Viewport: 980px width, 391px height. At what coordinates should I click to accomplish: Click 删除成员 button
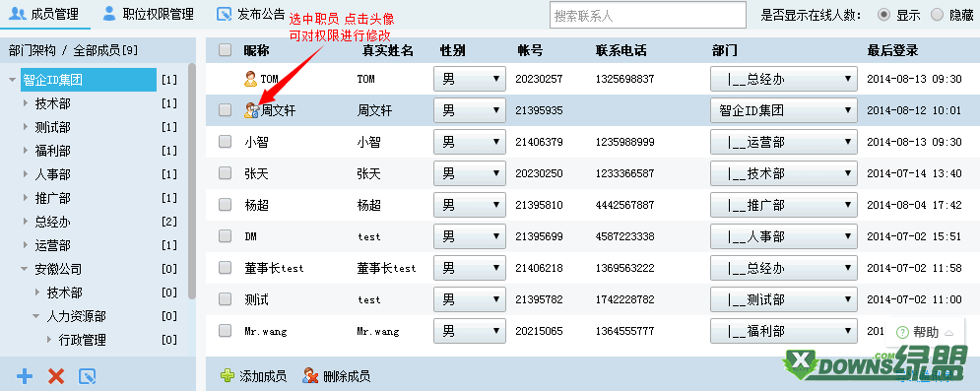336,376
